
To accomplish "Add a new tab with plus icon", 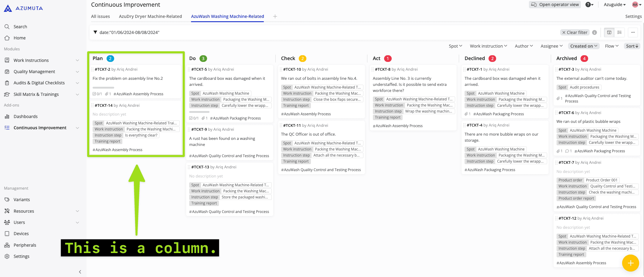I will click(275, 16).
